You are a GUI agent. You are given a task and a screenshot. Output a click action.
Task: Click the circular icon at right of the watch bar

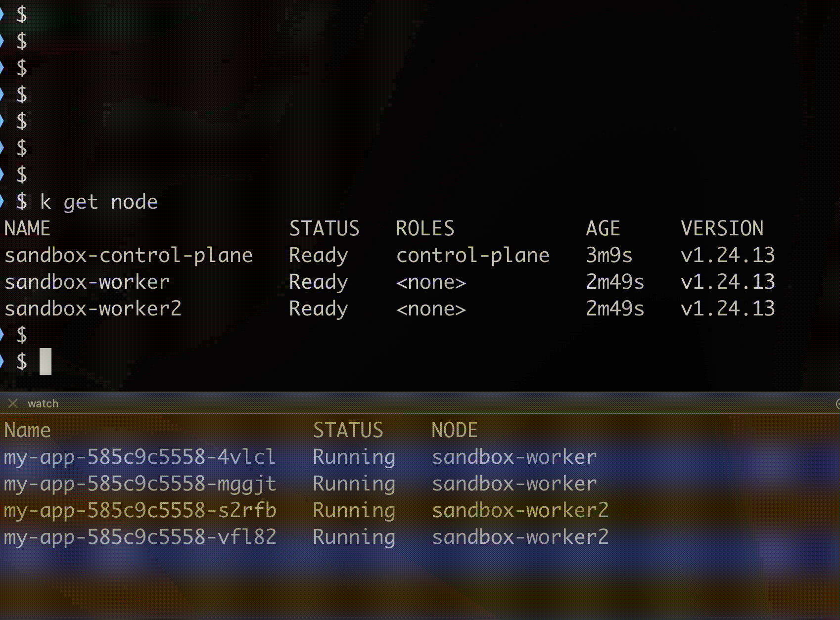coord(838,403)
